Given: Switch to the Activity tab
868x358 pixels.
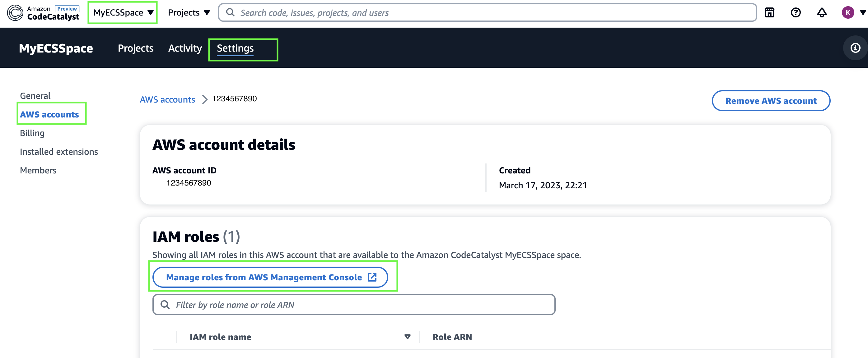Looking at the screenshot, I should pyautogui.click(x=185, y=48).
